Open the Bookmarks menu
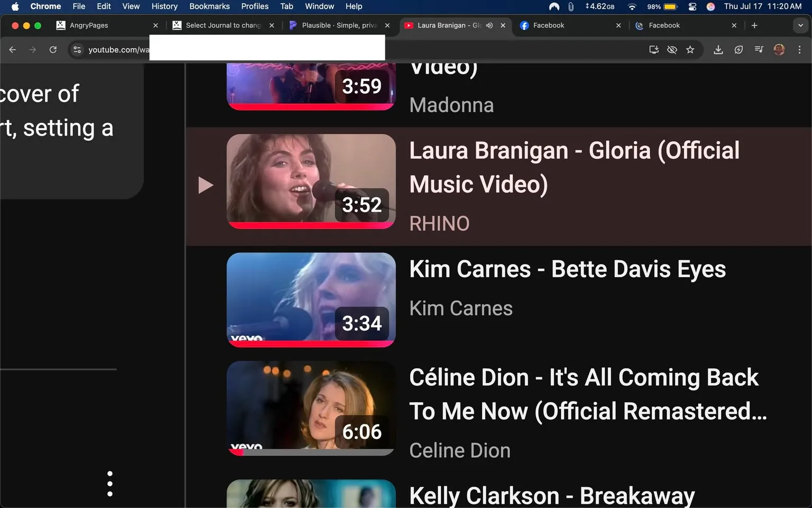This screenshot has height=508, width=812. click(209, 6)
